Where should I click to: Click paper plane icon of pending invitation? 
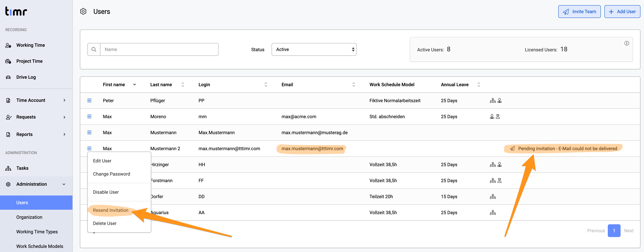pos(512,149)
